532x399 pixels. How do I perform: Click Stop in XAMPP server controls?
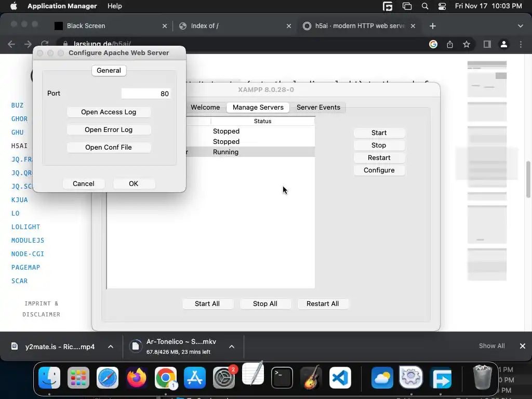pos(379,145)
